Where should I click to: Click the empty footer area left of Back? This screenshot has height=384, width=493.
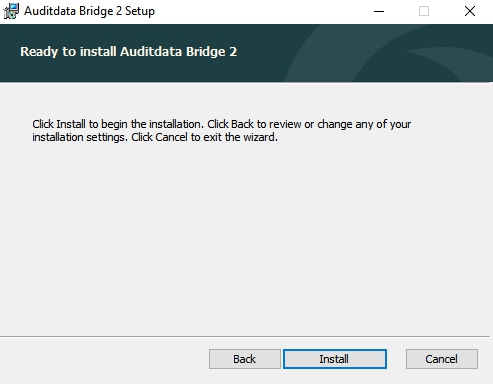pos(103,359)
